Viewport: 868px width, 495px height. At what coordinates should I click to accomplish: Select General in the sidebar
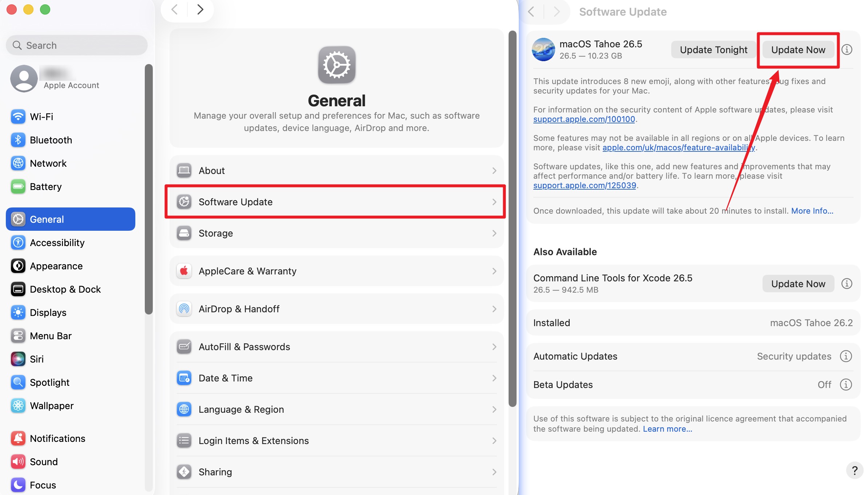tap(71, 219)
